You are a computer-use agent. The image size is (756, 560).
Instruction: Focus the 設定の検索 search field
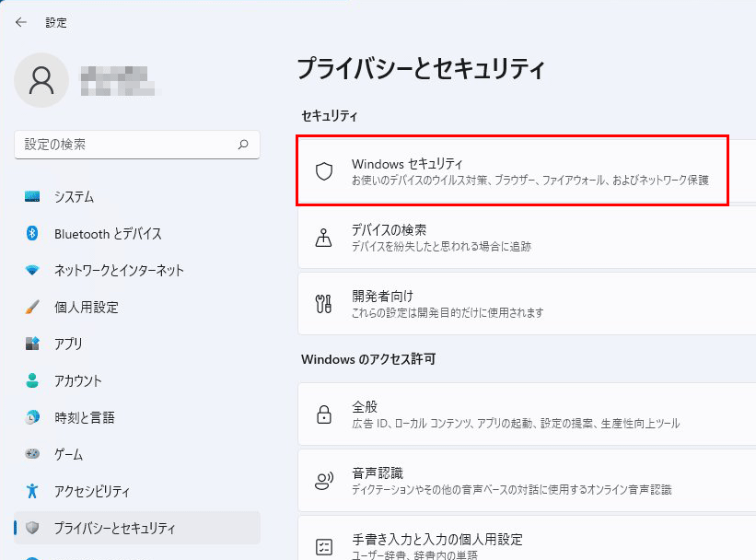click(x=137, y=145)
